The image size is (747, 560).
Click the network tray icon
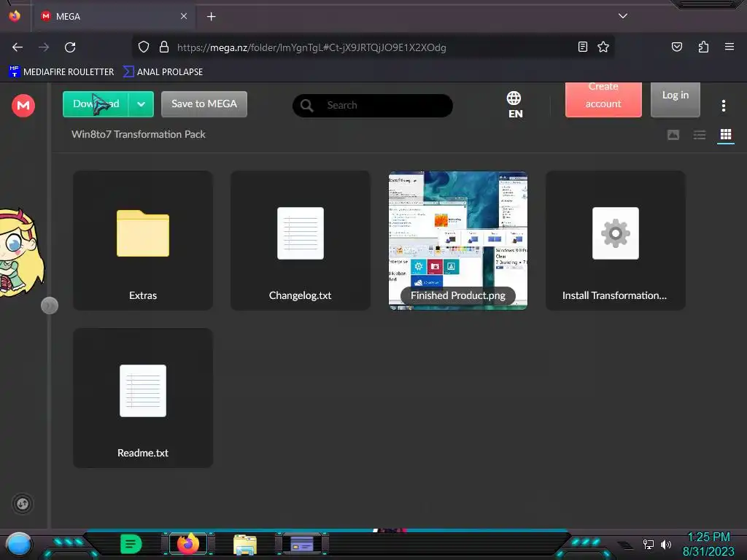coord(649,544)
